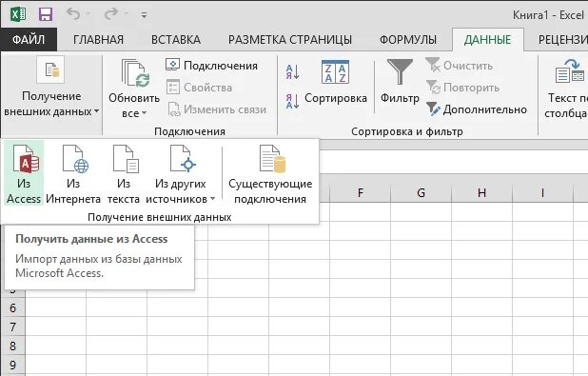Open Подключения connections list
The image size is (588, 376).
coord(212,66)
